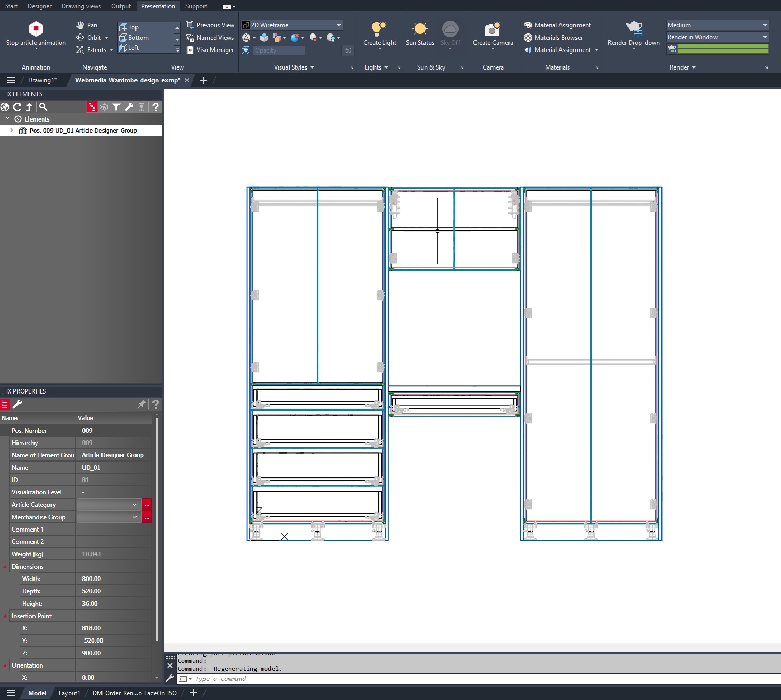Click the Previous View icon
This screenshot has height=700, width=781.
point(190,25)
